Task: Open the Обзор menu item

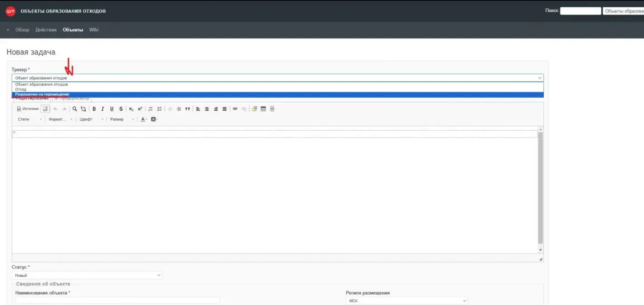Action: [x=22, y=30]
